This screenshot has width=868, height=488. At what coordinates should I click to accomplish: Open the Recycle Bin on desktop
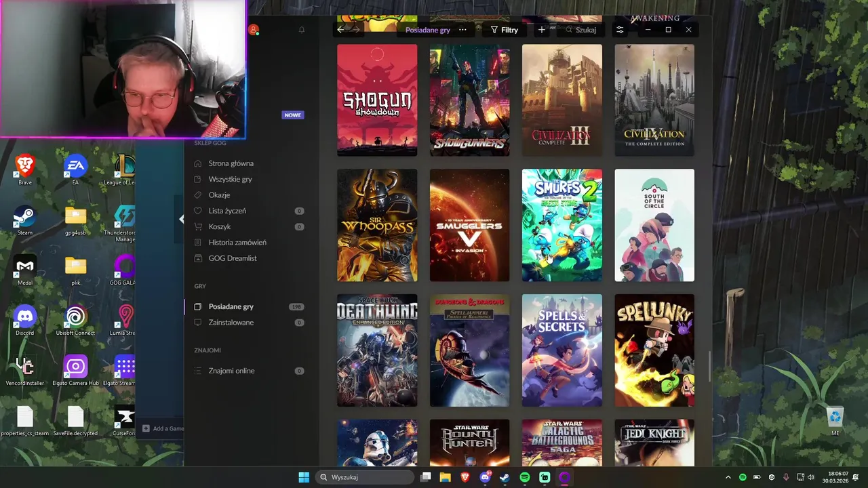[x=835, y=420]
